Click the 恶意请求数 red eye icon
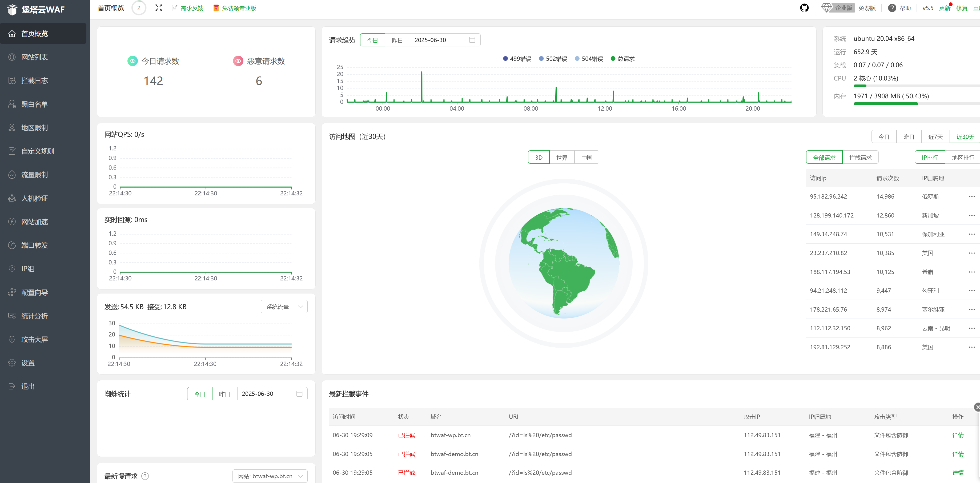 pos(238,61)
